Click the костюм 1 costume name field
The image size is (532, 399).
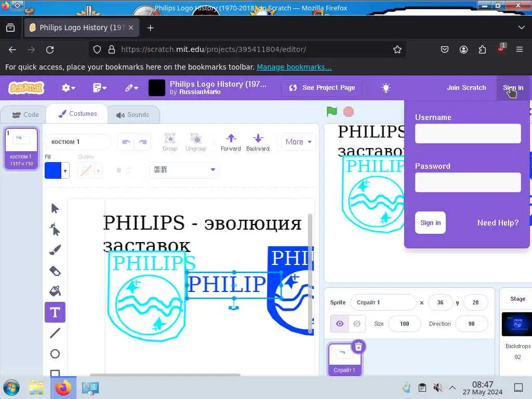click(x=78, y=142)
